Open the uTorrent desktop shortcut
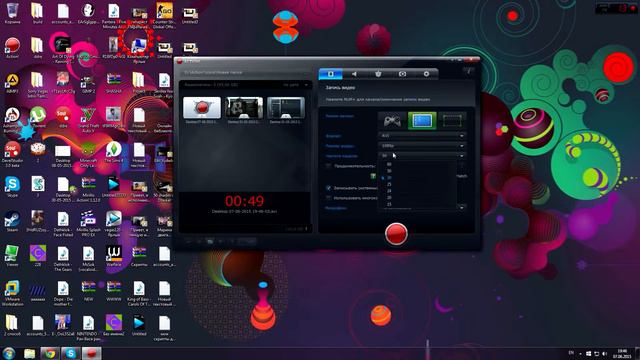The height and width of the screenshot is (360, 640). click(x=38, y=118)
